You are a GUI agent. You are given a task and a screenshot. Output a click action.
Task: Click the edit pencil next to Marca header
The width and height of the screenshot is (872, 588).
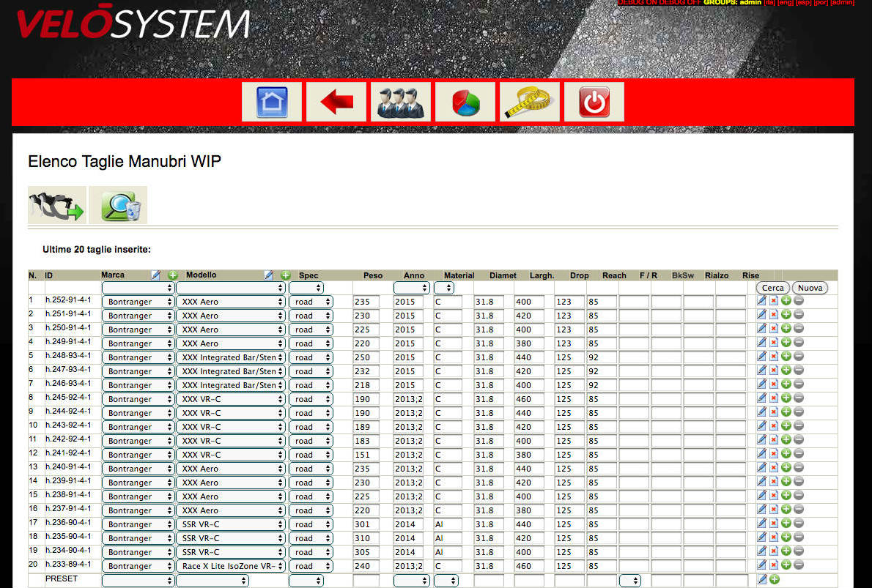point(155,275)
